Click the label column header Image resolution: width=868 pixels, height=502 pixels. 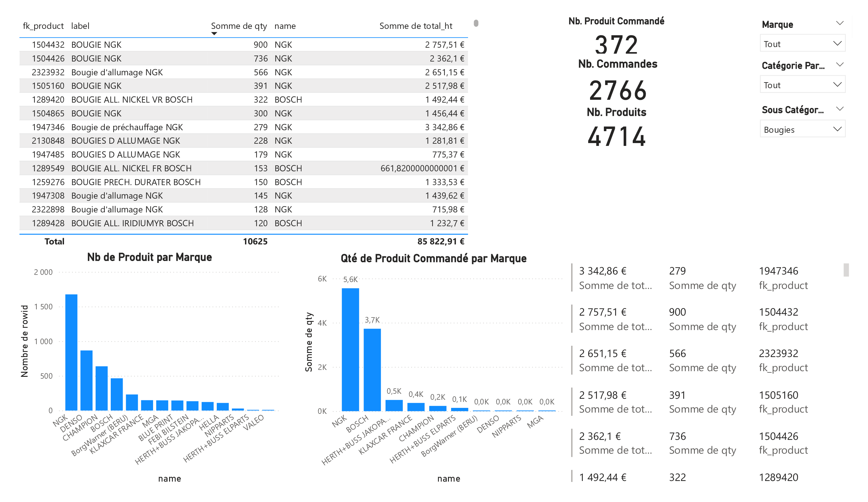[80, 26]
